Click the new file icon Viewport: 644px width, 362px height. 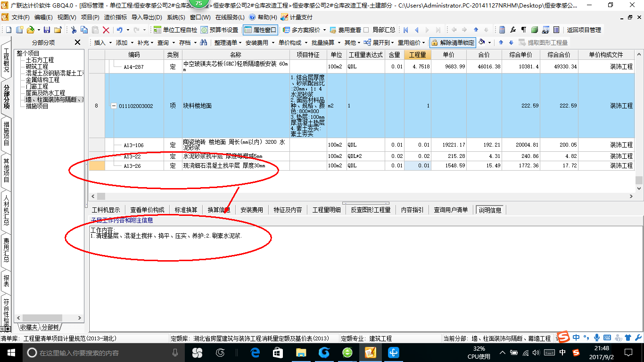click(9, 30)
